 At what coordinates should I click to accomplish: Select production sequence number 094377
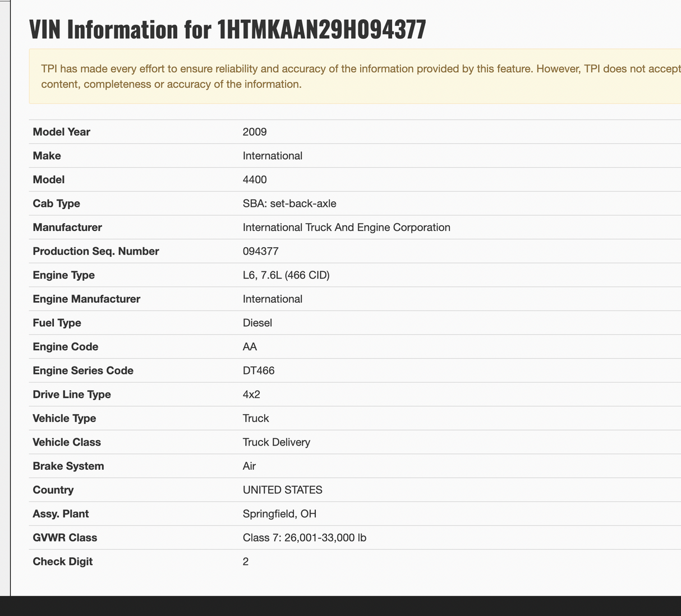pyautogui.click(x=260, y=251)
